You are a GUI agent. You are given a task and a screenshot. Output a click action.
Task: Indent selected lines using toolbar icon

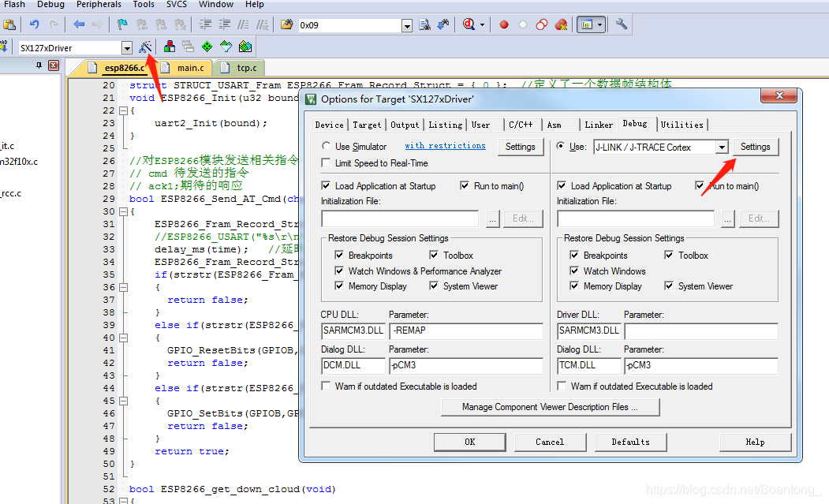205,24
